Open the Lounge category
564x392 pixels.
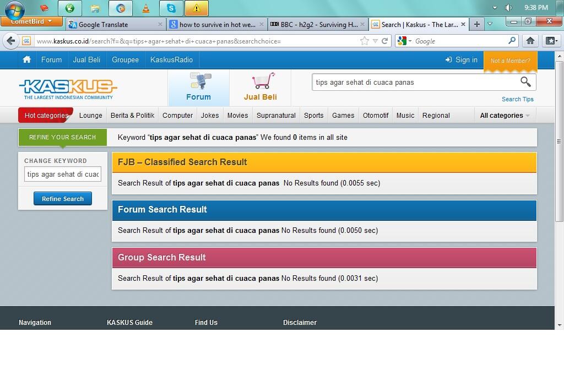(x=91, y=116)
